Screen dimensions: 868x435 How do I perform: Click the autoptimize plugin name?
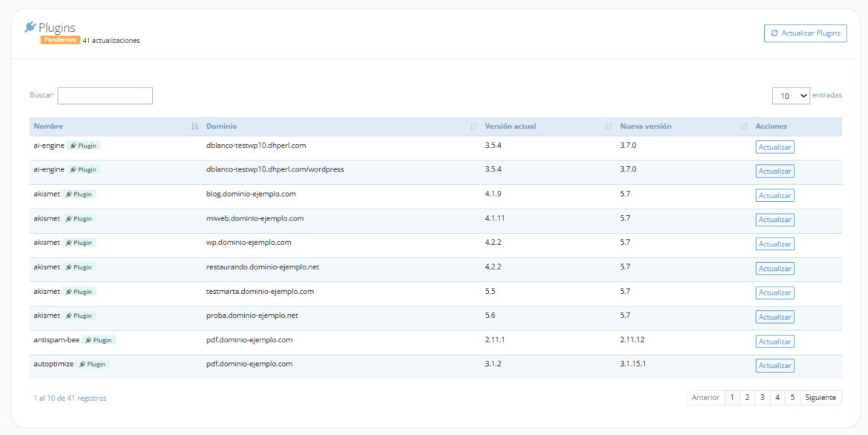click(x=53, y=364)
